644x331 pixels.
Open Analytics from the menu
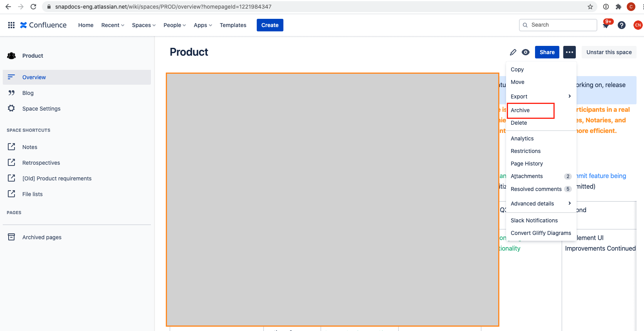(x=541, y=138)
